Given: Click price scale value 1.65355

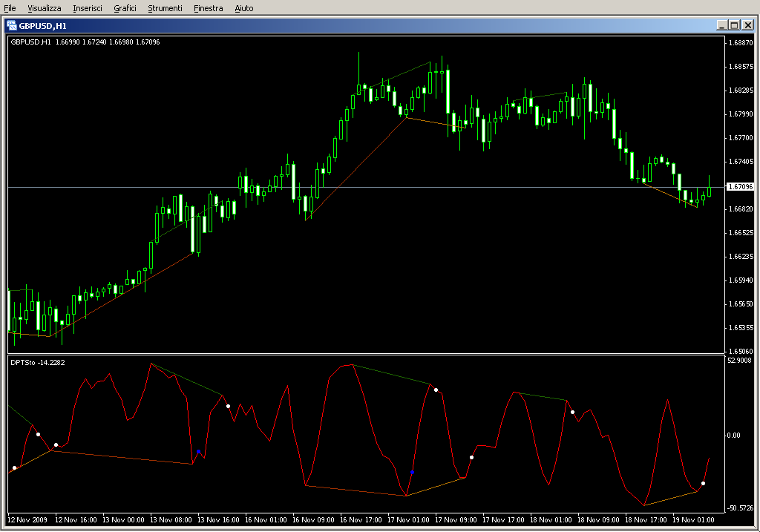Looking at the screenshot, I should [741, 327].
